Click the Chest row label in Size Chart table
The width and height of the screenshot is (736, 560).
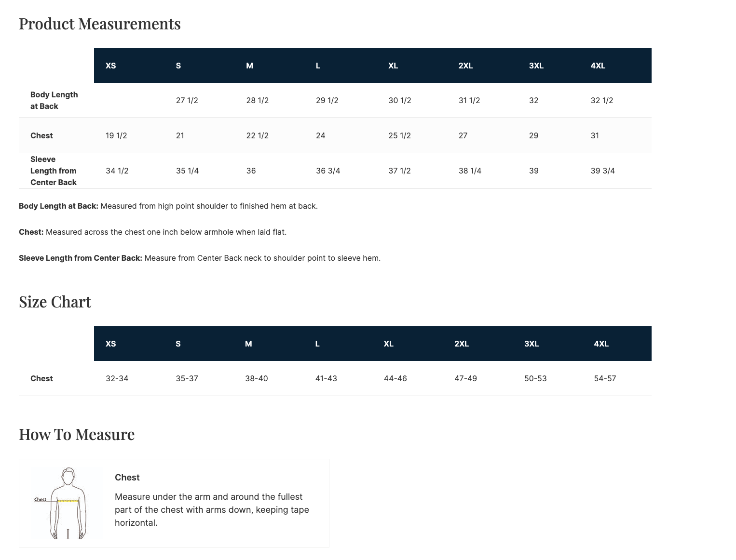click(41, 378)
